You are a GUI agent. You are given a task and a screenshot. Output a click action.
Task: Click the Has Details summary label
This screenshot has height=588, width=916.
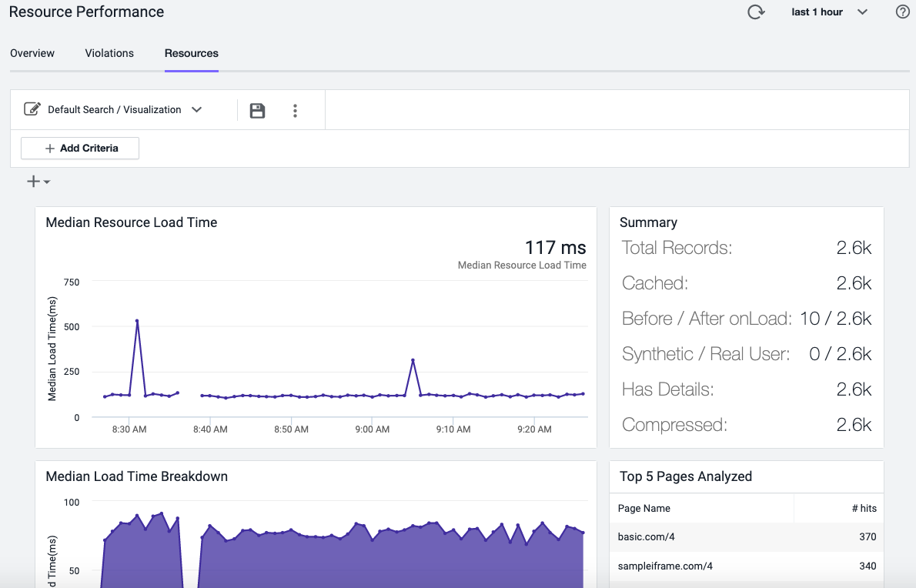click(667, 389)
